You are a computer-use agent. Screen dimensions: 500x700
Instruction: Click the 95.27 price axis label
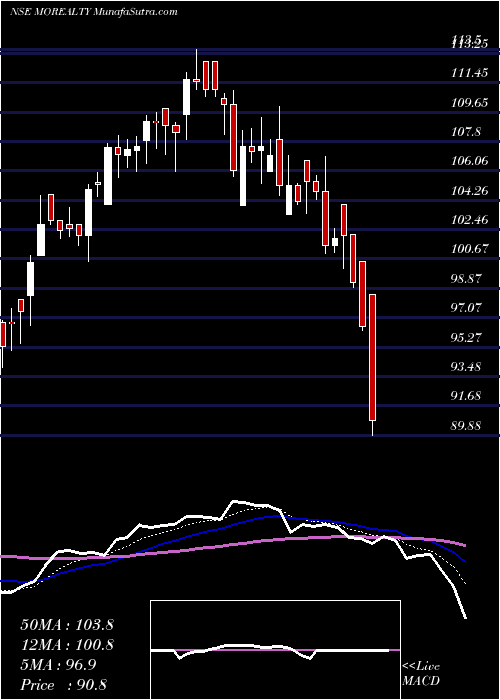466,338
